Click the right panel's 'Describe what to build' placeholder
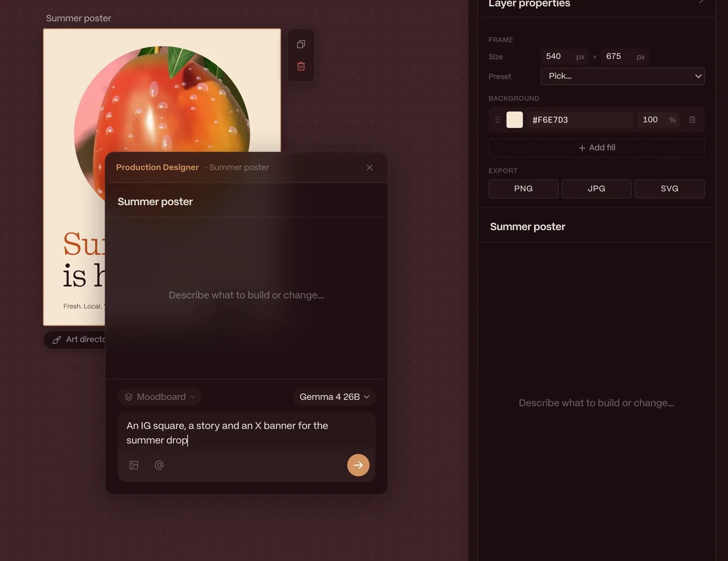The height and width of the screenshot is (561, 728). click(596, 403)
